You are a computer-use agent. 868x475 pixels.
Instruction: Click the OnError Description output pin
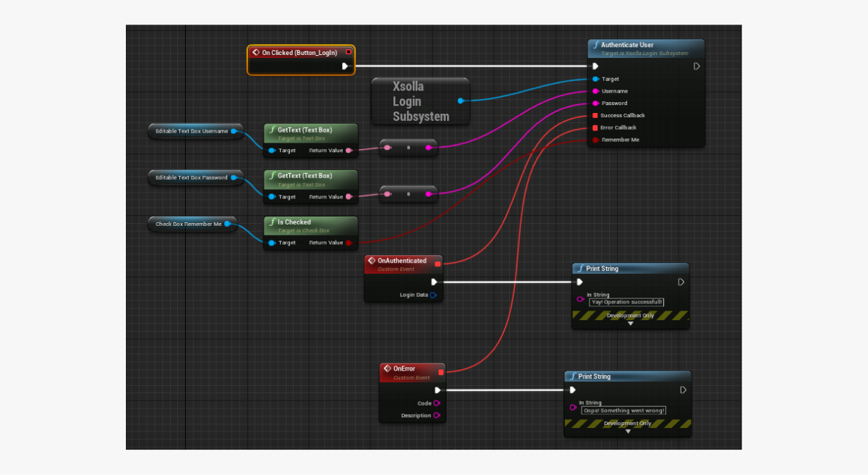pos(437,416)
